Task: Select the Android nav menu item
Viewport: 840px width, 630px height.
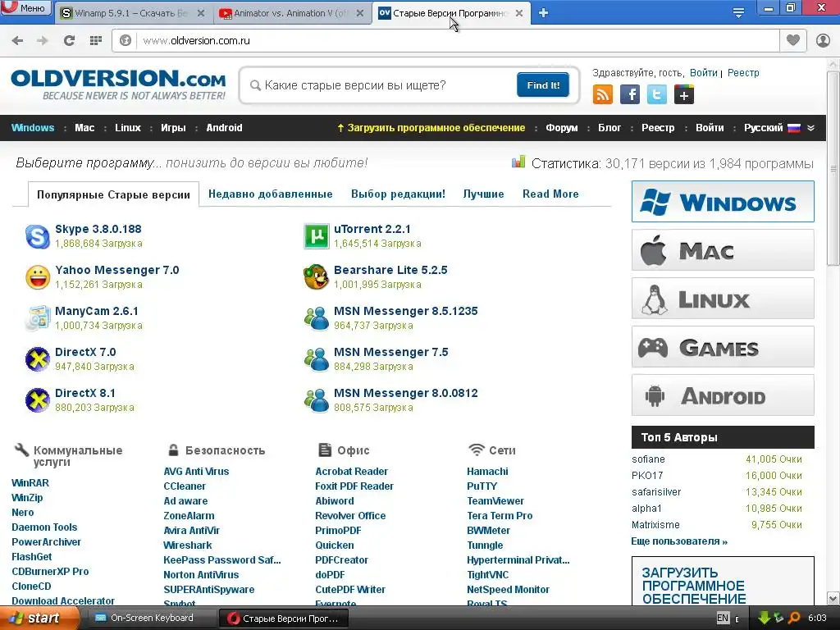Action: (224, 128)
